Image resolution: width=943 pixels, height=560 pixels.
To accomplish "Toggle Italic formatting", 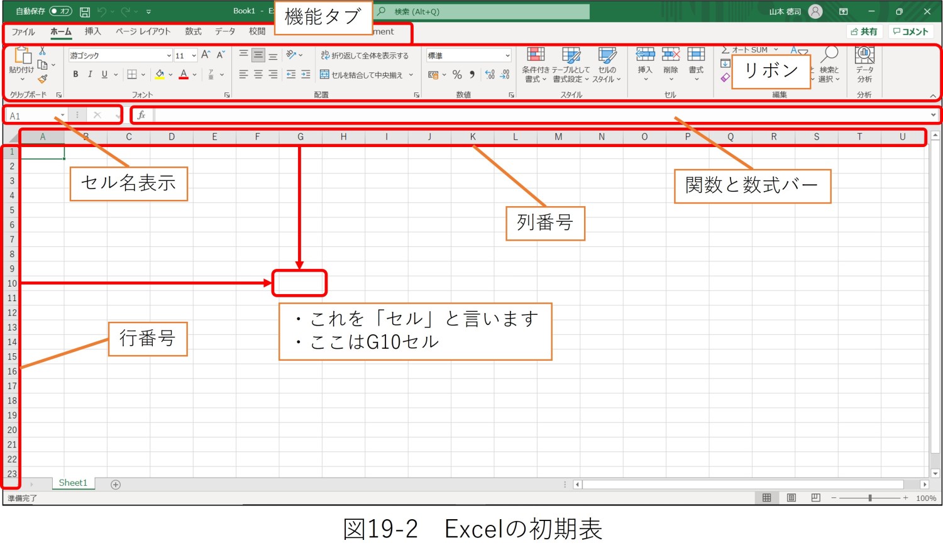I will point(90,74).
